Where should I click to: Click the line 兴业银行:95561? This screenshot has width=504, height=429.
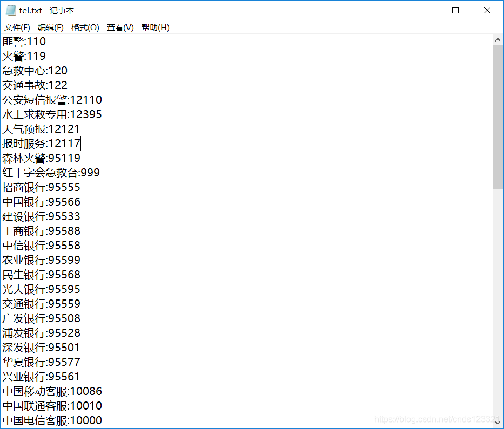[41, 377]
